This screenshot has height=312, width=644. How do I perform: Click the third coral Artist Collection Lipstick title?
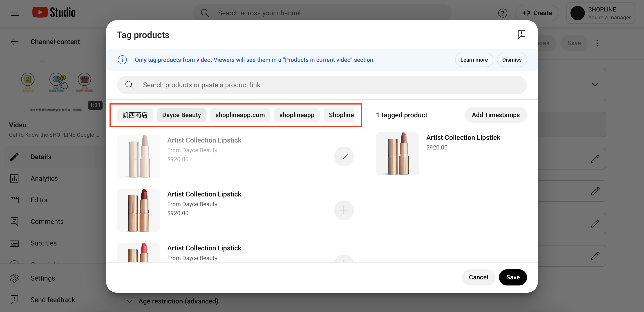pyautogui.click(x=204, y=248)
